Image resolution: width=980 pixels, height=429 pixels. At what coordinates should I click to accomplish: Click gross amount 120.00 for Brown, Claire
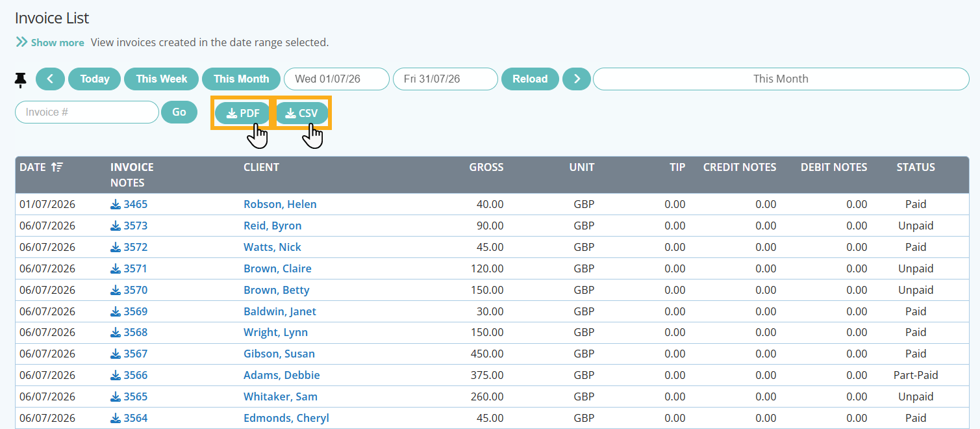click(487, 268)
